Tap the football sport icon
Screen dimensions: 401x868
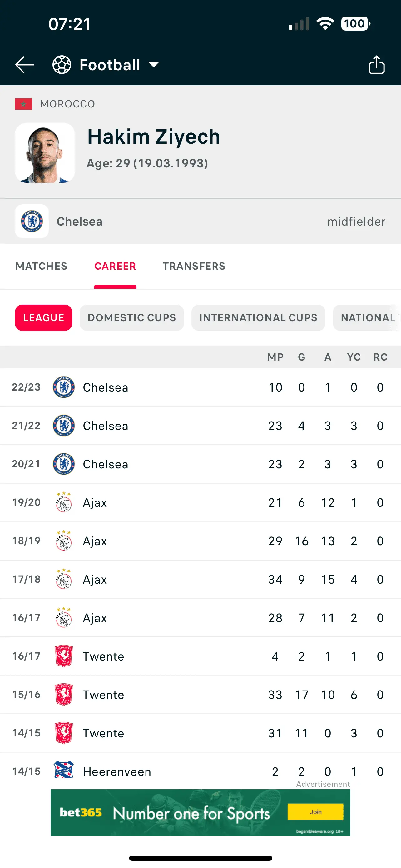pyautogui.click(x=62, y=65)
